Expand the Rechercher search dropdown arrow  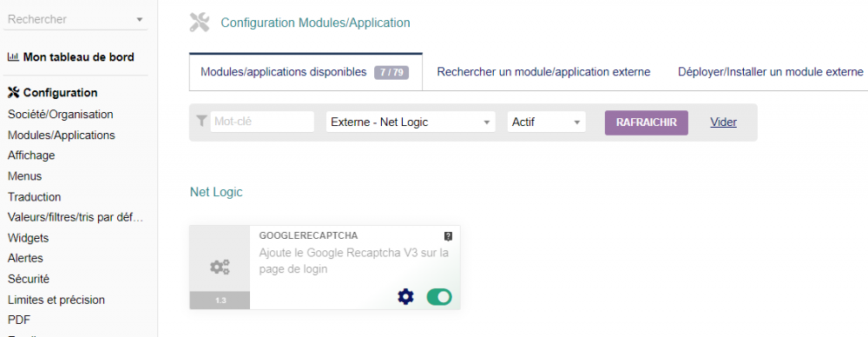[x=139, y=20]
